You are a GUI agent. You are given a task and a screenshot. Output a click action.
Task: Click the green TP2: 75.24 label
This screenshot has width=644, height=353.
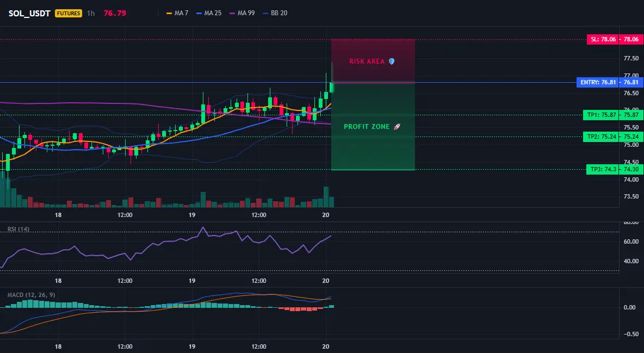click(x=601, y=137)
